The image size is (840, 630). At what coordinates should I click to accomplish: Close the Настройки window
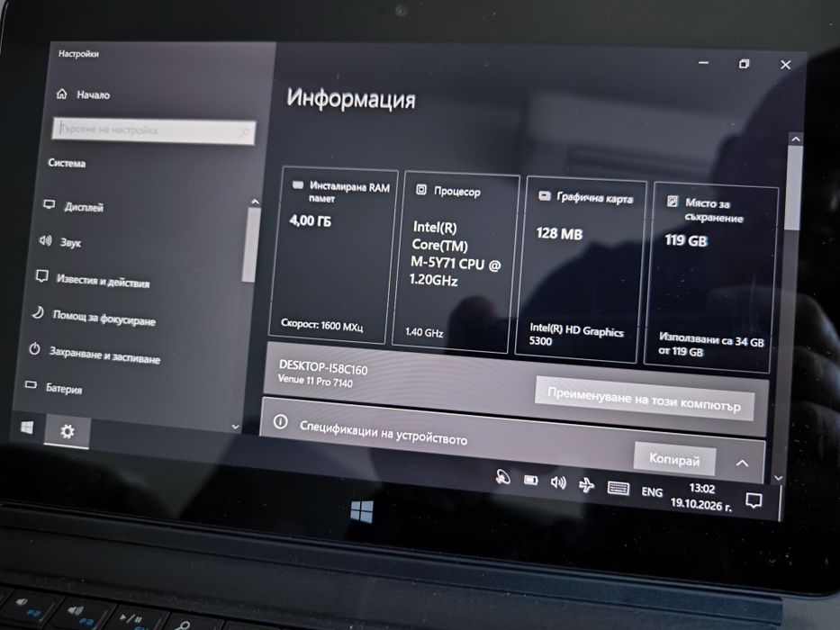click(x=785, y=65)
